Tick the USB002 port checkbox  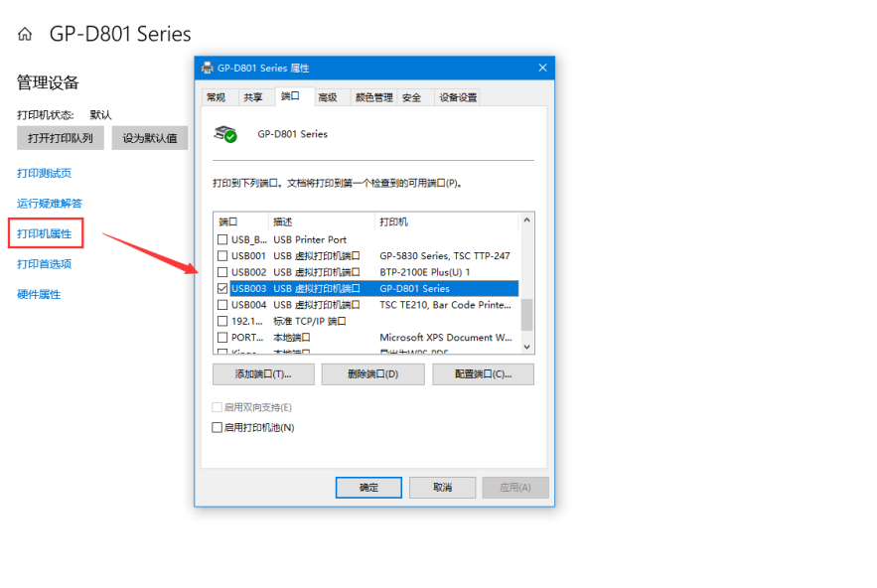(x=222, y=272)
